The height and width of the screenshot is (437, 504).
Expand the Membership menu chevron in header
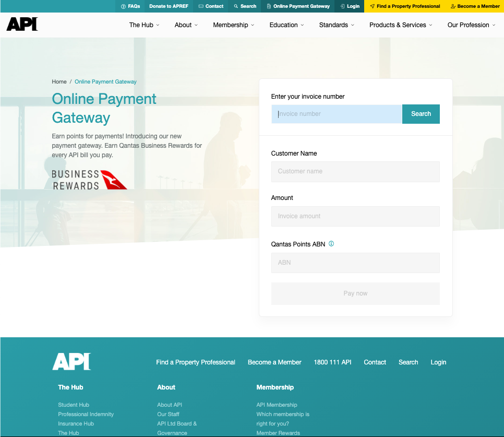pyautogui.click(x=253, y=25)
